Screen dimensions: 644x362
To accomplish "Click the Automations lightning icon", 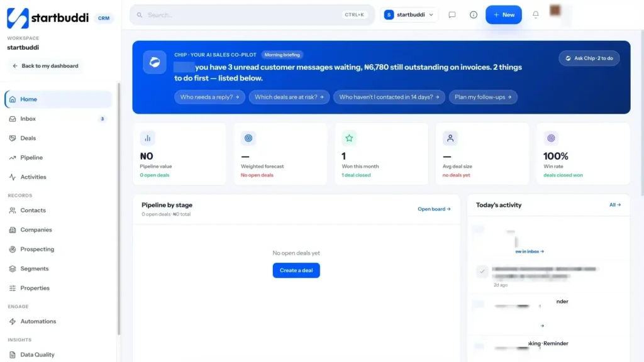I will 13,321.
